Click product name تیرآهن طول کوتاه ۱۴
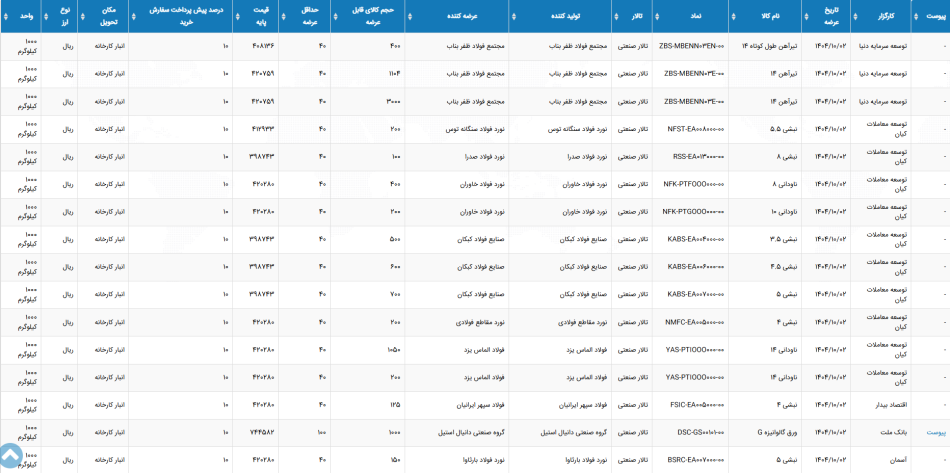Screen dimensions: 950x473 tap(770, 46)
